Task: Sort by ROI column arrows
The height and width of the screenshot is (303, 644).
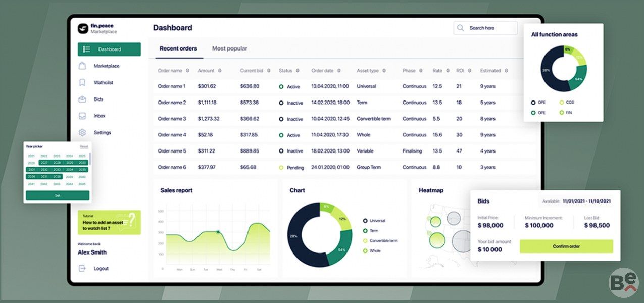Action: [469, 71]
